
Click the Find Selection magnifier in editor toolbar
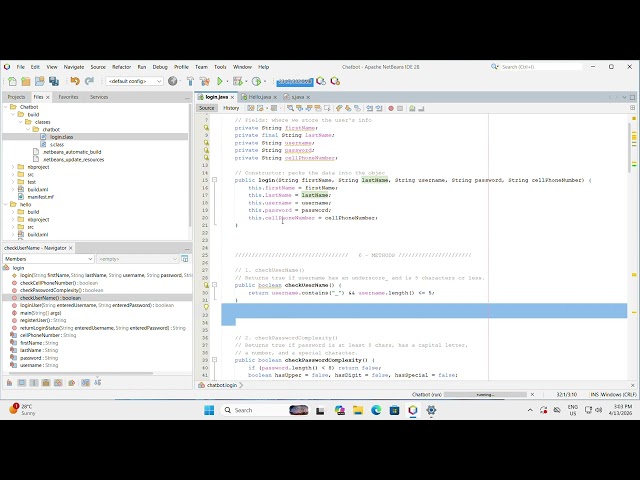tap(290, 108)
